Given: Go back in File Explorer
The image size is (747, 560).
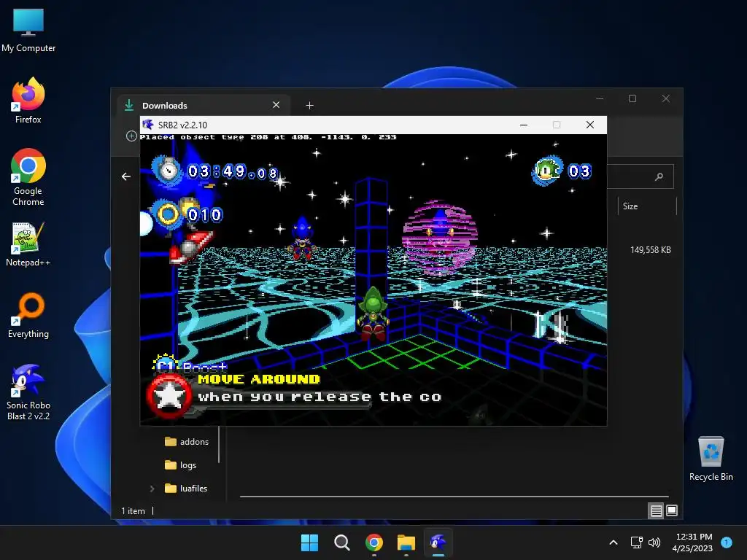Looking at the screenshot, I should tap(126, 176).
